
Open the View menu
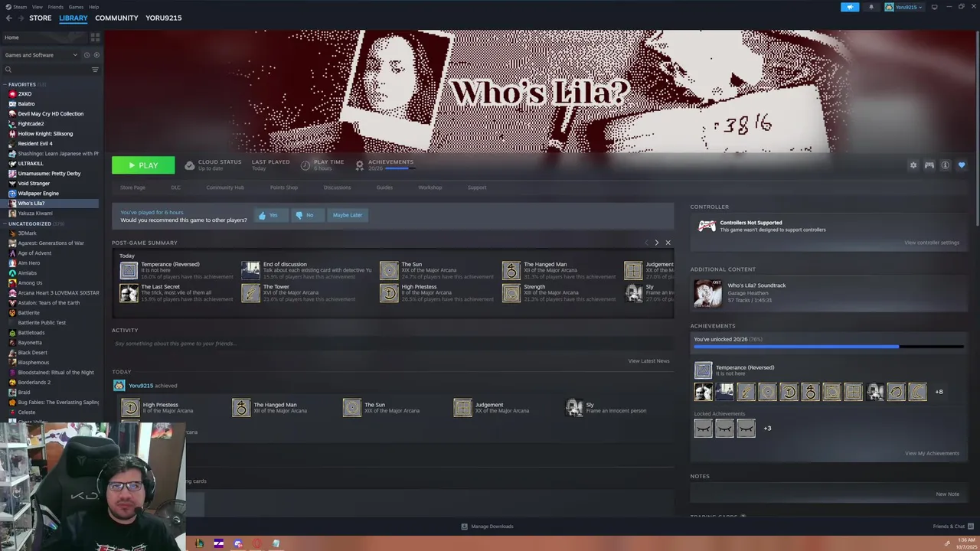[x=37, y=7]
